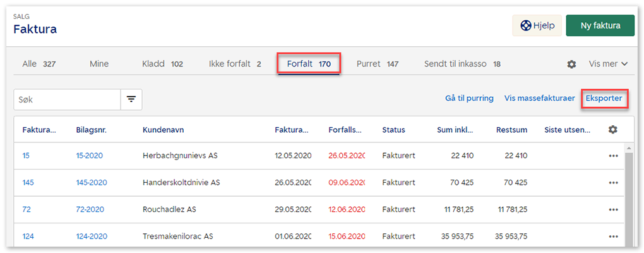The height and width of the screenshot is (253, 644).
Task: Open table column settings gear
Action: click(x=612, y=130)
